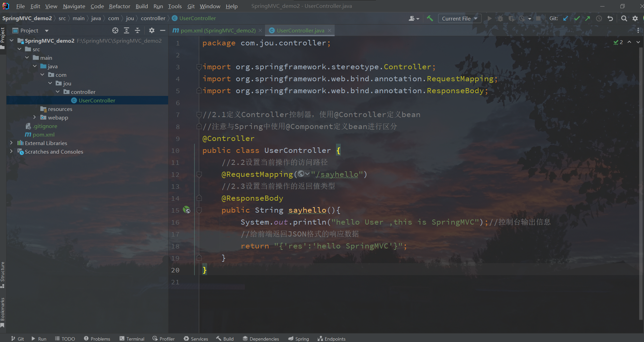
Task: Toggle the Bookmarks tool window stripe button
Action: point(3,312)
